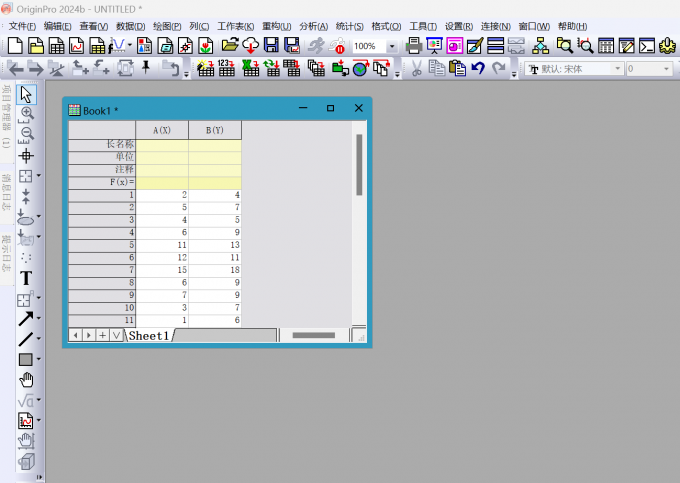The width and height of the screenshot is (680, 483).
Task: Click the 长名称 cell under A(X)
Action: (x=162, y=145)
